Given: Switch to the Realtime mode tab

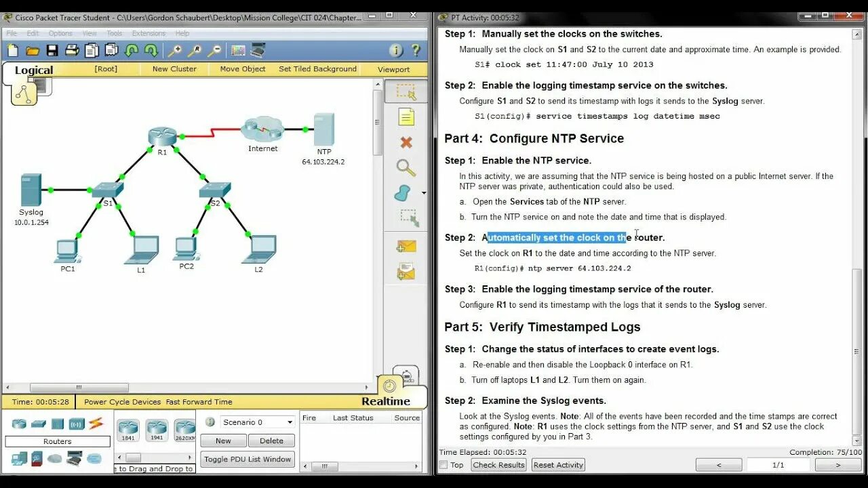Looking at the screenshot, I should tap(386, 401).
